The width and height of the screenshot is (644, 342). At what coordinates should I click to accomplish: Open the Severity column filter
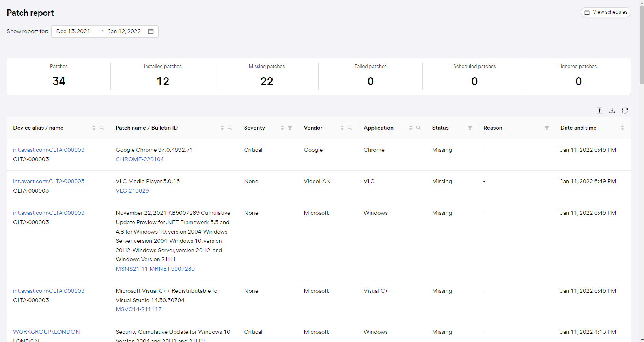tap(290, 128)
